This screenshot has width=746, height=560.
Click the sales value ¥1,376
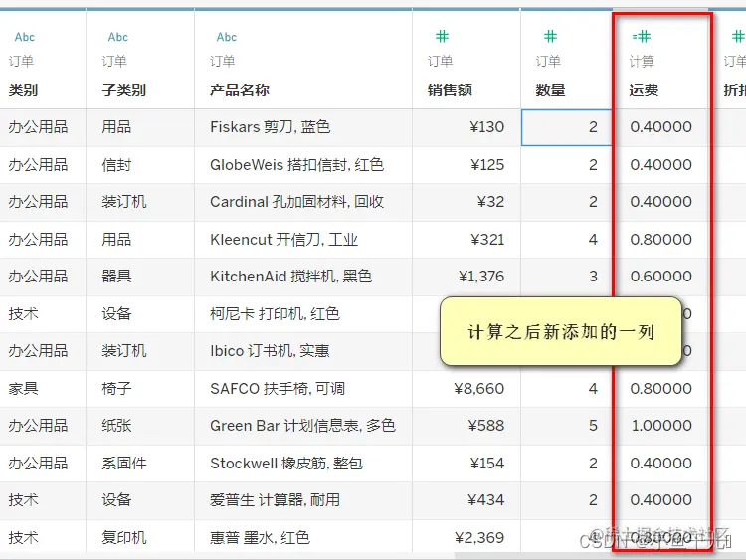pyautogui.click(x=481, y=277)
